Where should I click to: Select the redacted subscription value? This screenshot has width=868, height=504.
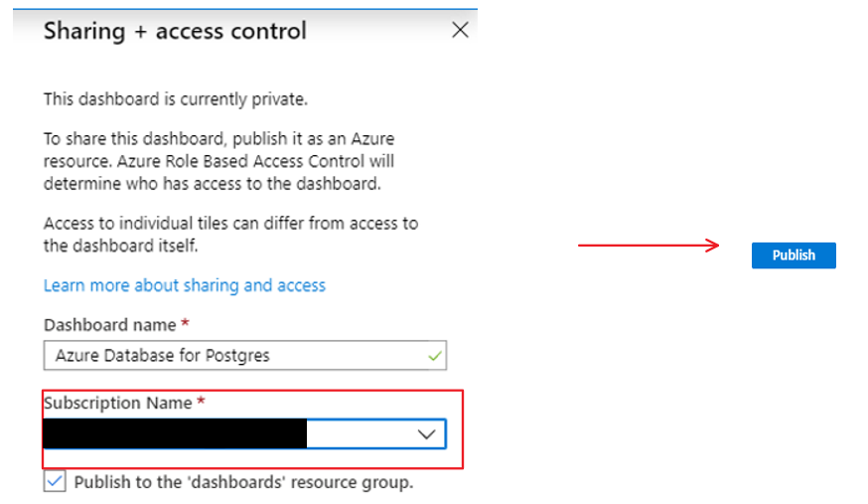click(175, 434)
